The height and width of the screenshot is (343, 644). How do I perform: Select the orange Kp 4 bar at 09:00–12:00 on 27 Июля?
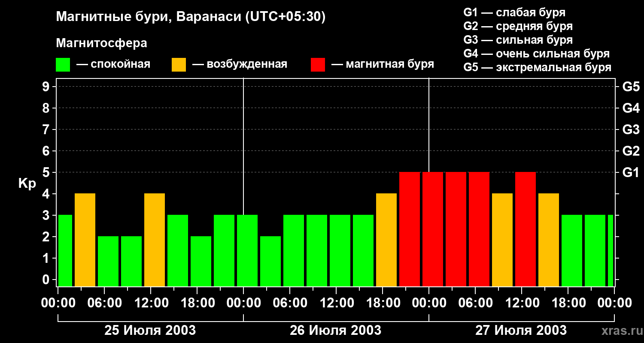(502, 240)
